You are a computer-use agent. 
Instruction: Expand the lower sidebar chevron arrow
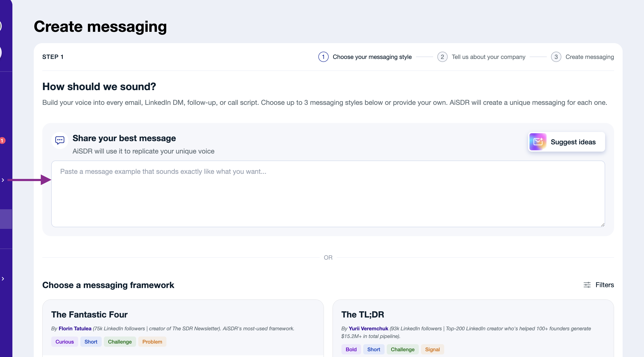3,279
